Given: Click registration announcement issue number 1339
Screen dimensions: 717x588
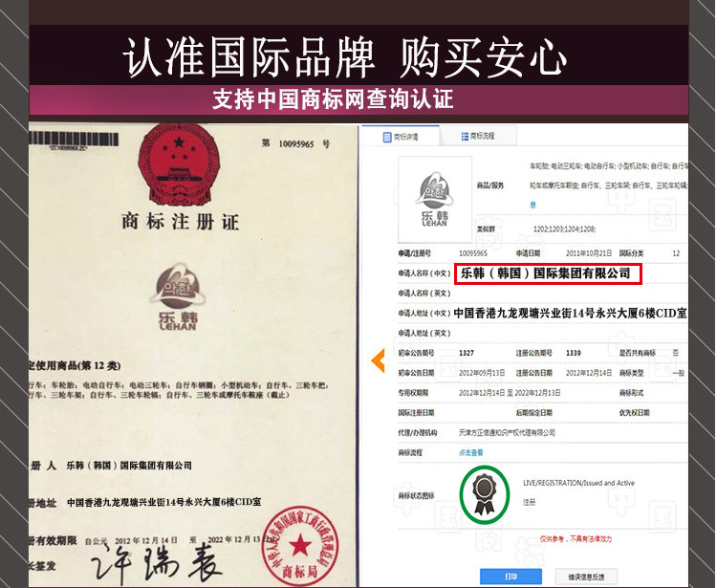Looking at the screenshot, I should pos(574,353).
